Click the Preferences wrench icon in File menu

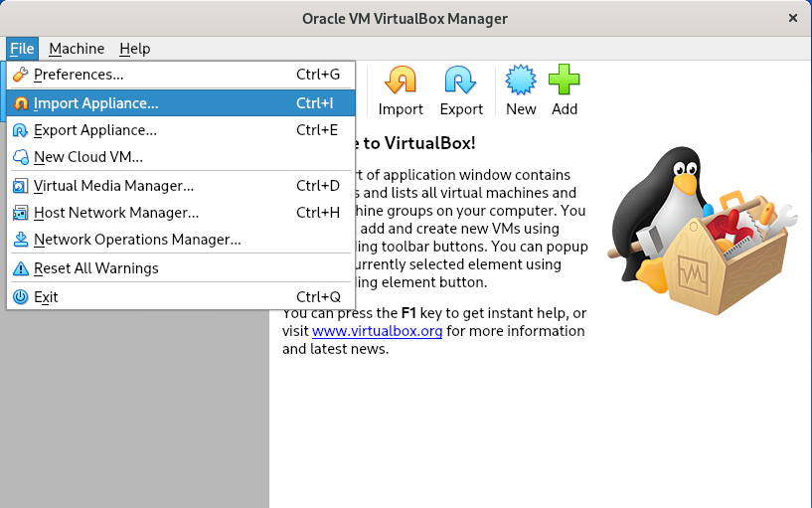pos(20,75)
